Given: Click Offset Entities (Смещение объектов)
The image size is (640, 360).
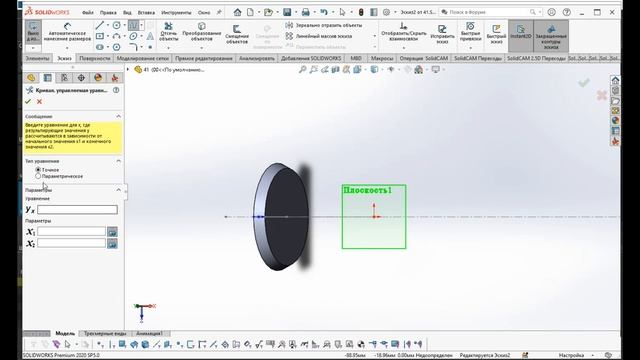Looking at the screenshot, I should point(237,34).
